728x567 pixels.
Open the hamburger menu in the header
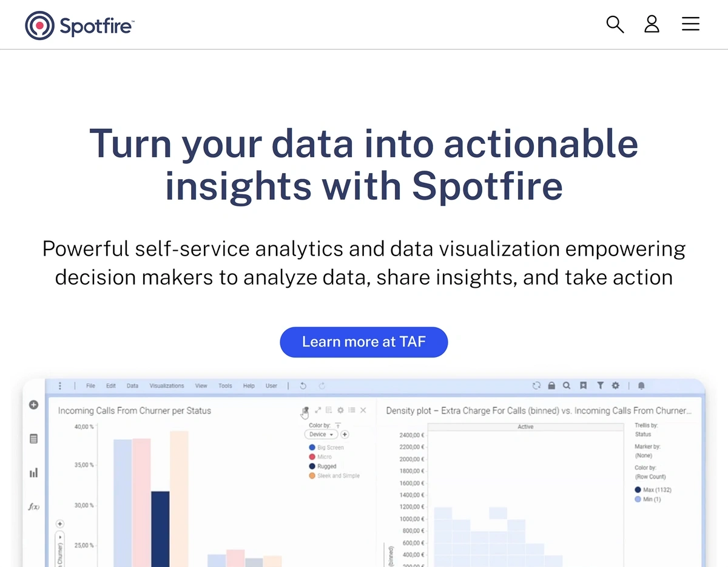[690, 24]
